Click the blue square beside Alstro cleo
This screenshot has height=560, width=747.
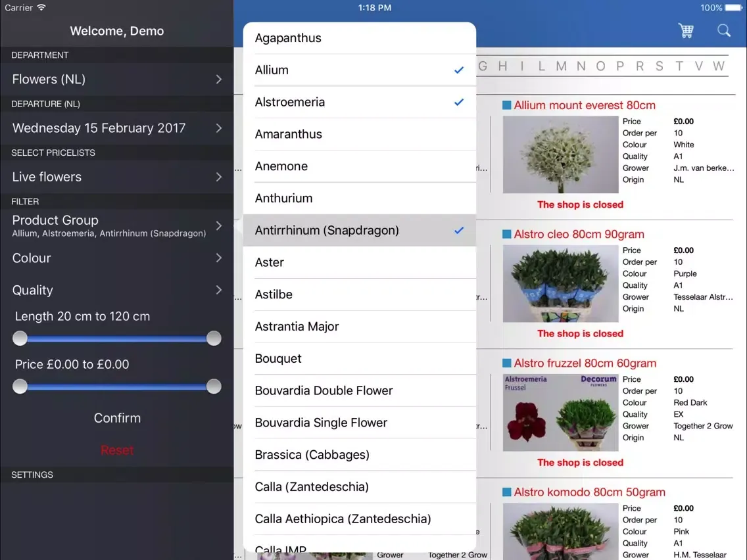[x=507, y=234]
